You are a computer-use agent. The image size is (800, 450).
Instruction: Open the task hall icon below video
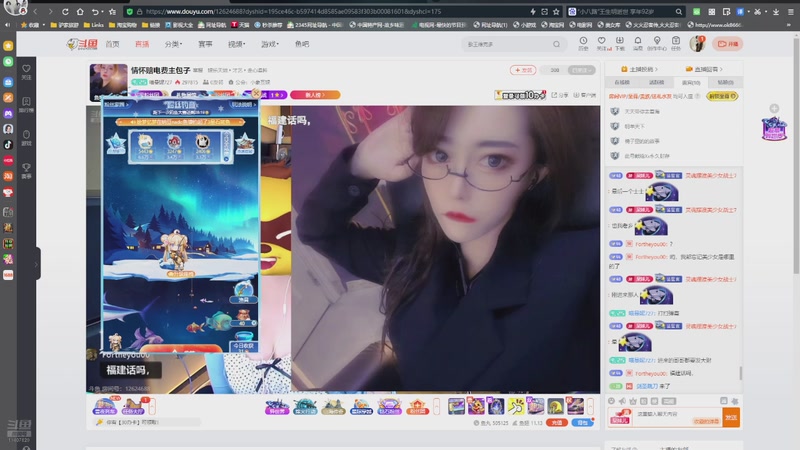point(134,407)
